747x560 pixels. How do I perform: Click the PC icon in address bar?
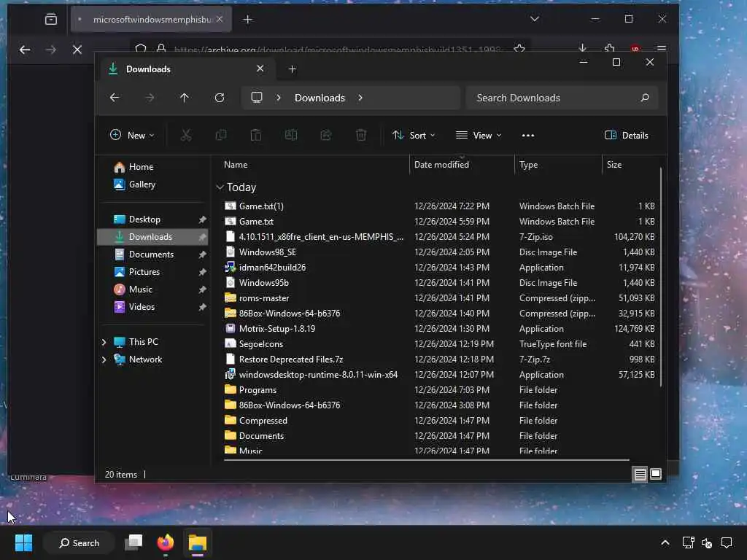[257, 98]
